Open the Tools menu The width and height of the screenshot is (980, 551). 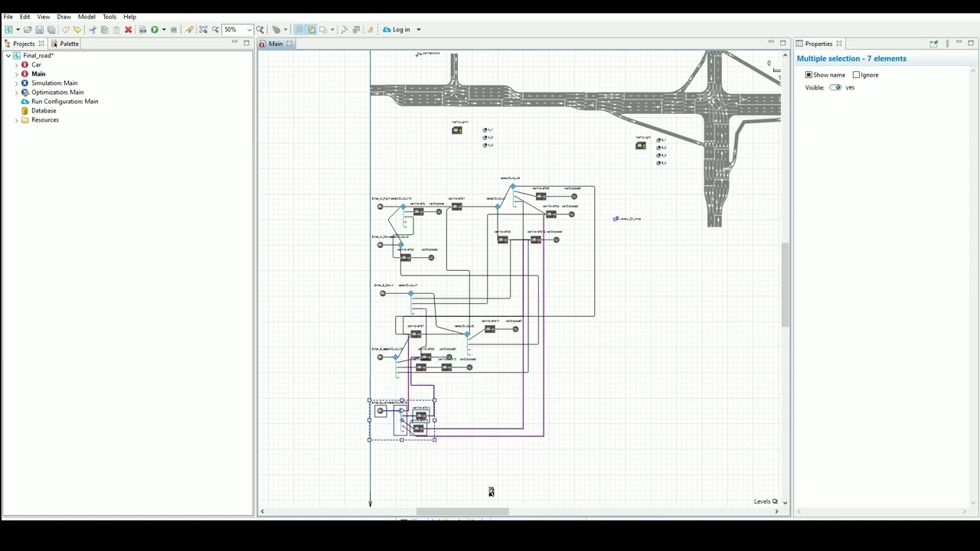click(109, 17)
